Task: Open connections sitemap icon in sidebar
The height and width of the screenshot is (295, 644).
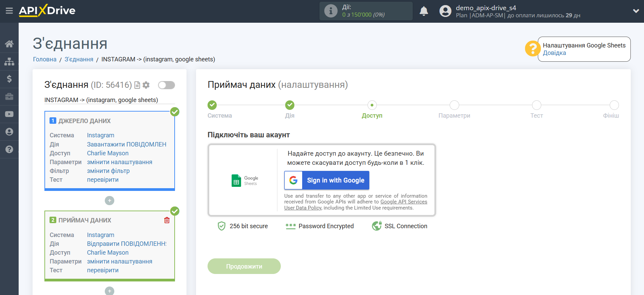Action: coord(9,61)
